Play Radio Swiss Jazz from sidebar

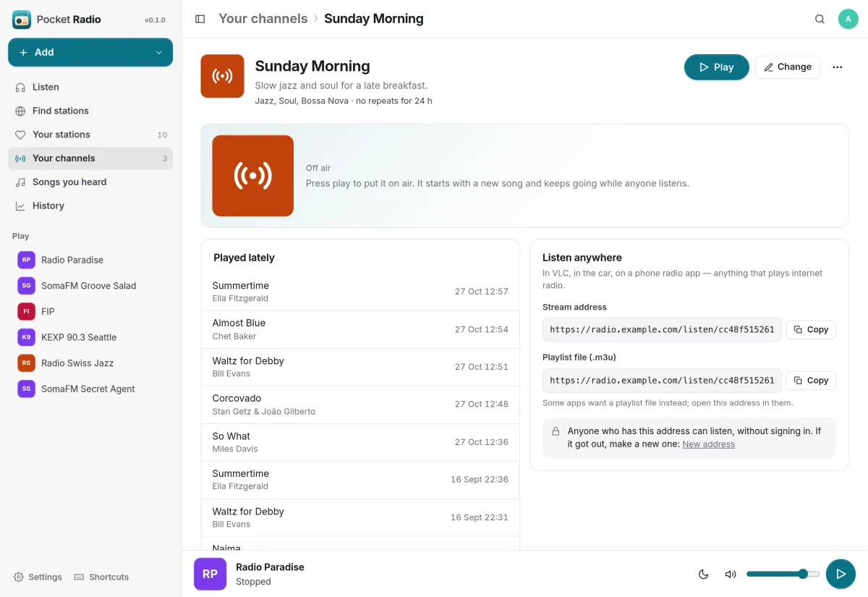pyautogui.click(x=90, y=363)
